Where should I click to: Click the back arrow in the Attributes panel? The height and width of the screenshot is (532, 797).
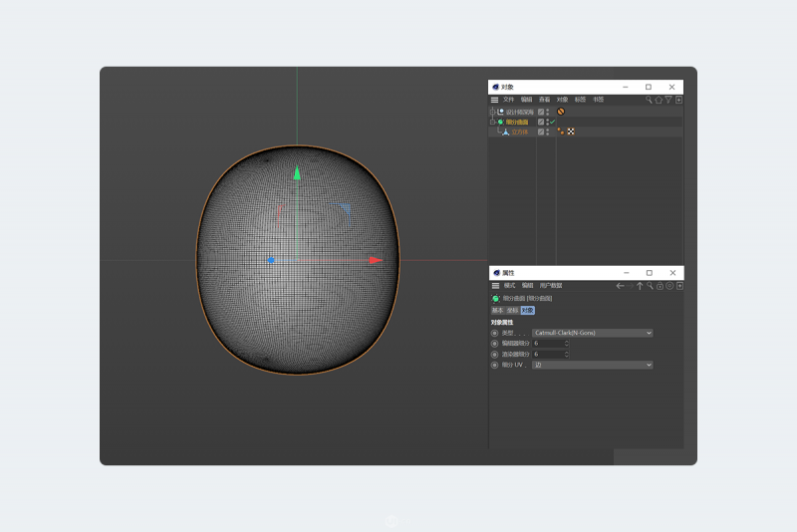[x=620, y=286]
